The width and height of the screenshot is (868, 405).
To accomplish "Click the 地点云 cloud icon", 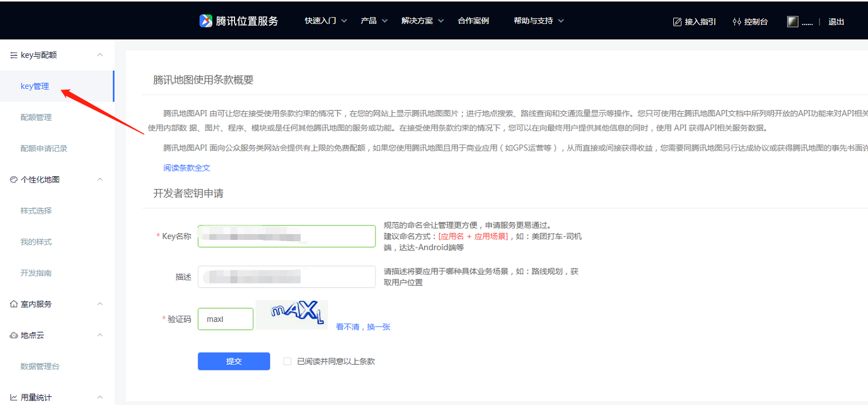I will pyautogui.click(x=13, y=335).
